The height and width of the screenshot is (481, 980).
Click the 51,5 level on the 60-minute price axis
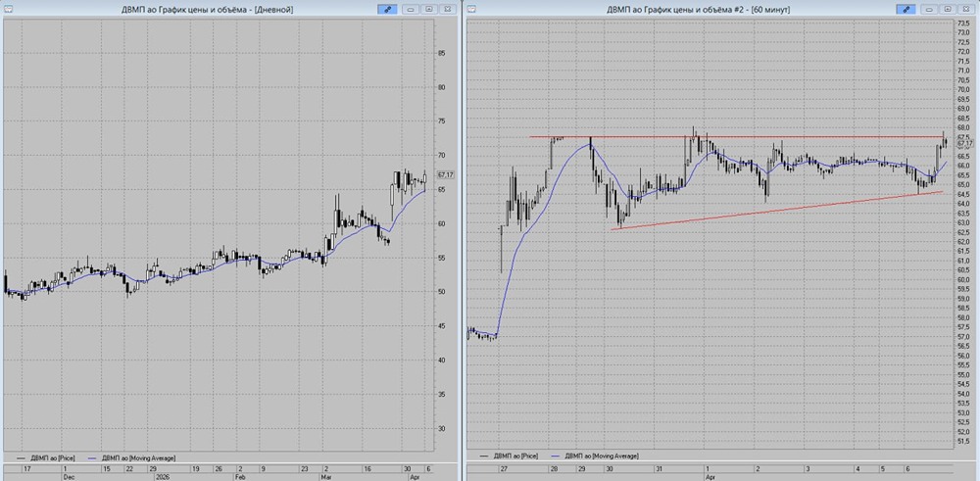tap(963, 441)
